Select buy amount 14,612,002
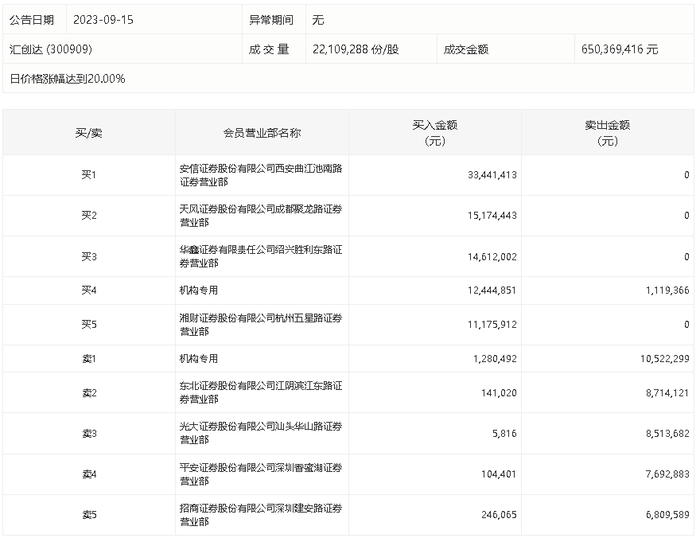700x542 pixels. coord(492,257)
